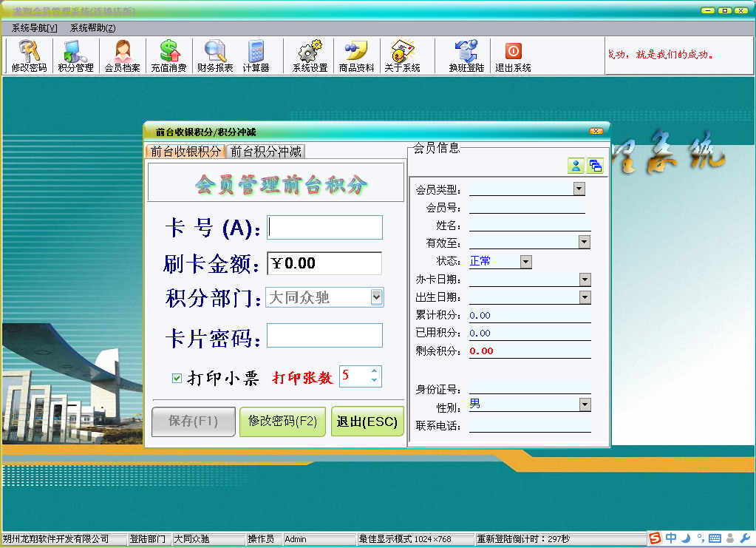Image resolution: width=756 pixels, height=548 pixels.
Task: Open the 系统导航 menu
Action: tap(34, 28)
